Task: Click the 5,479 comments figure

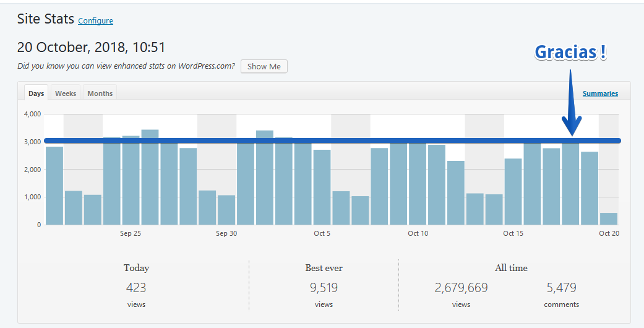Action: [x=562, y=287]
